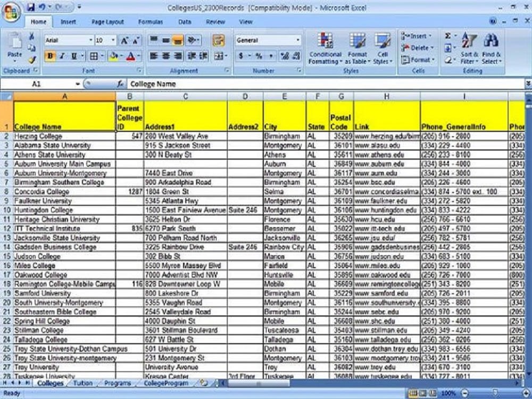This screenshot has height=399, width=532.
Task: Expand the Format cells dropdown
Action: [433, 60]
